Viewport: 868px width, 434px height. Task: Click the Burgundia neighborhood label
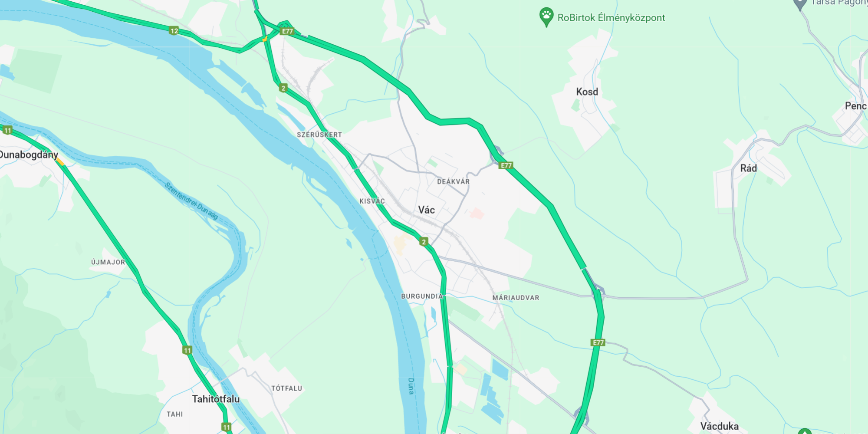(x=422, y=296)
